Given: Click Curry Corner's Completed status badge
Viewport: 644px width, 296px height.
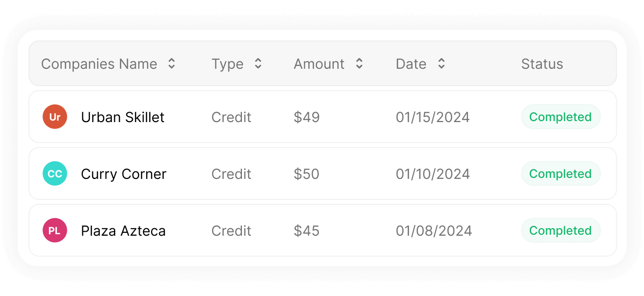Looking at the screenshot, I should tap(560, 173).
